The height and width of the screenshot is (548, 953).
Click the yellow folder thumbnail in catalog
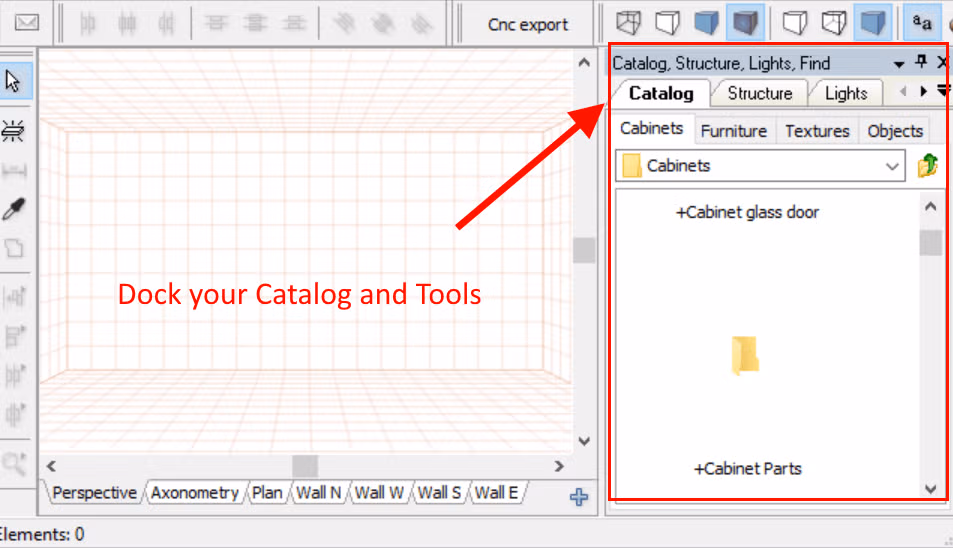tap(745, 355)
